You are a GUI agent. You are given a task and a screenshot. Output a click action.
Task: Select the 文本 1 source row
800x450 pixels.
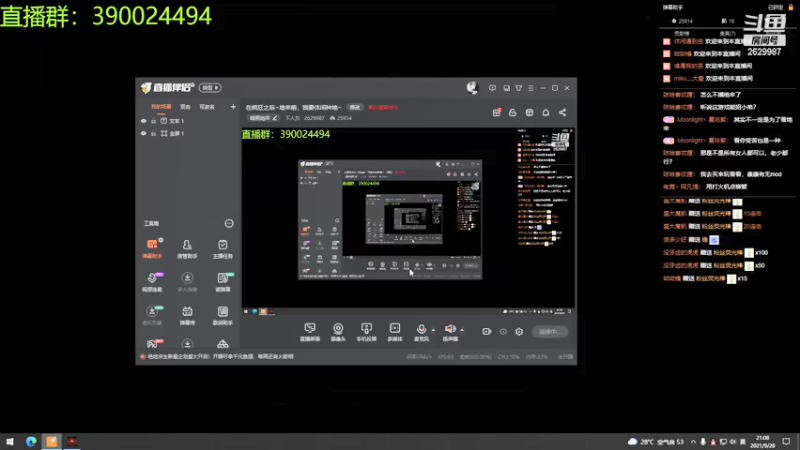188,121
